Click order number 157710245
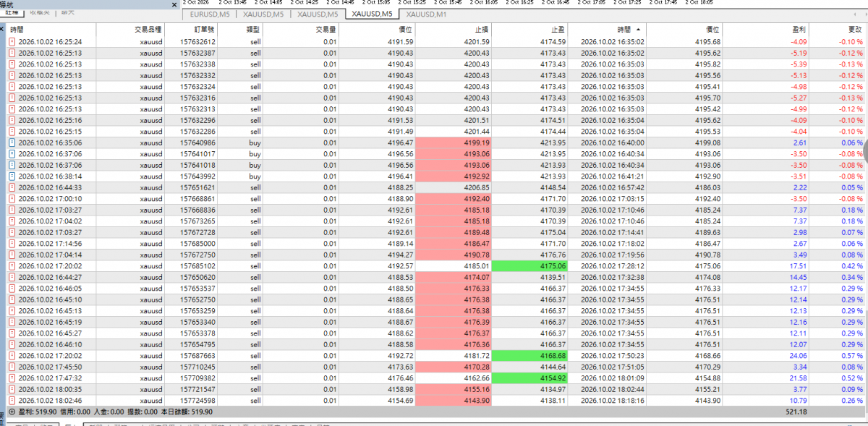 pyautogui.click(x=197, y=367)
